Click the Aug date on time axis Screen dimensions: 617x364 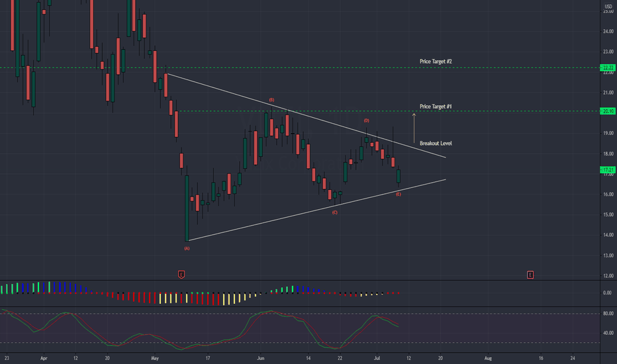(488, 358)
